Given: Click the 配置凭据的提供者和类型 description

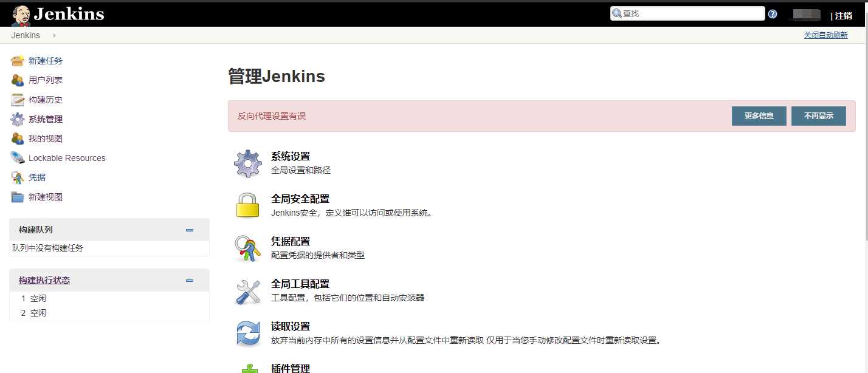Looking at the screenshot, I should [x=318, y=255].
